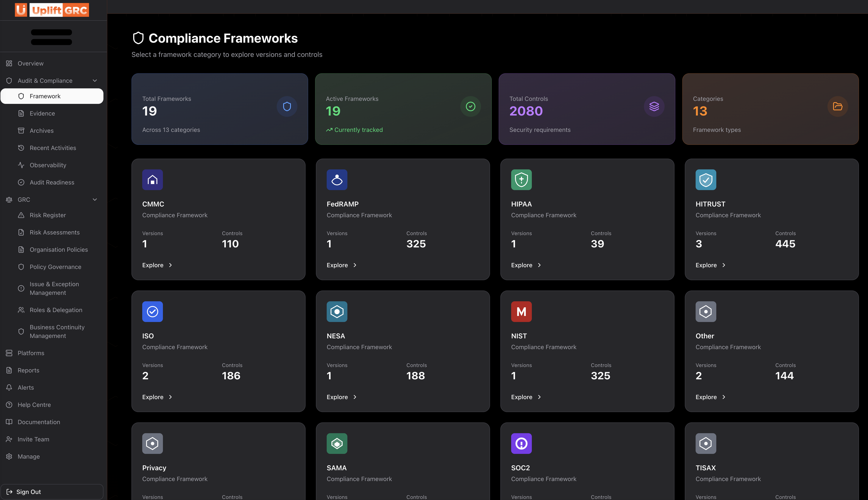Click the Total Frameworks summary card

[220, 109]
